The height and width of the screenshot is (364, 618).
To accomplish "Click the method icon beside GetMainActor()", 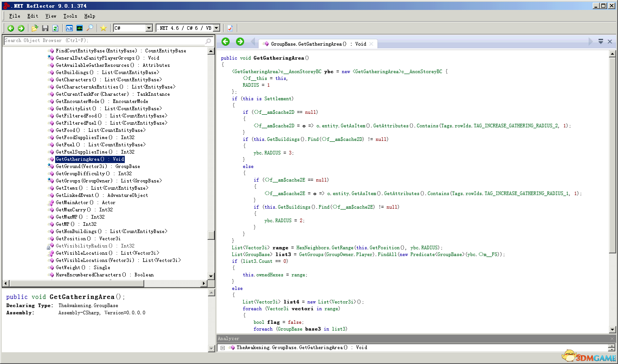I will [x=51, y=202].
